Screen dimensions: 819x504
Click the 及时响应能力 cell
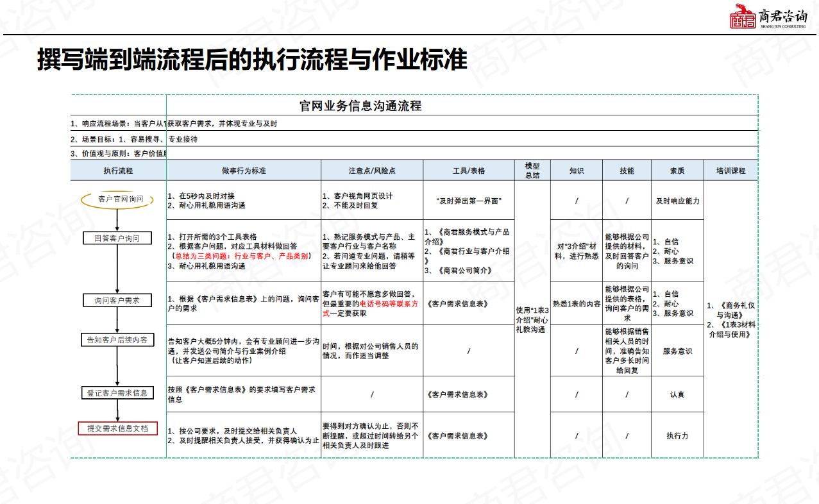tap(677, 201)
